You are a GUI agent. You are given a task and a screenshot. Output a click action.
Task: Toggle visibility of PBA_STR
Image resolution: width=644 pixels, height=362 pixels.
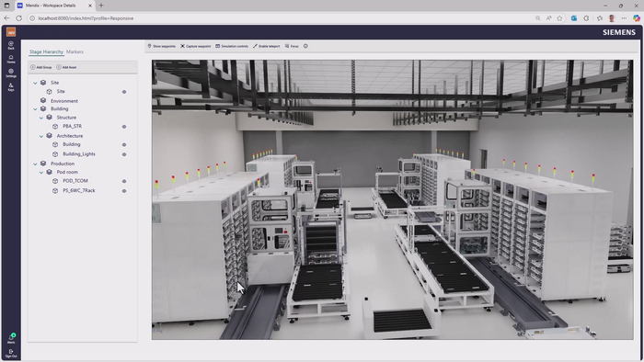point(124,127)
